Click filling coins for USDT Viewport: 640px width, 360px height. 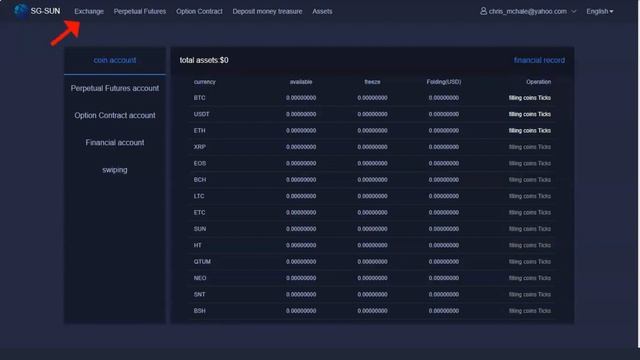tap(522, 114)
